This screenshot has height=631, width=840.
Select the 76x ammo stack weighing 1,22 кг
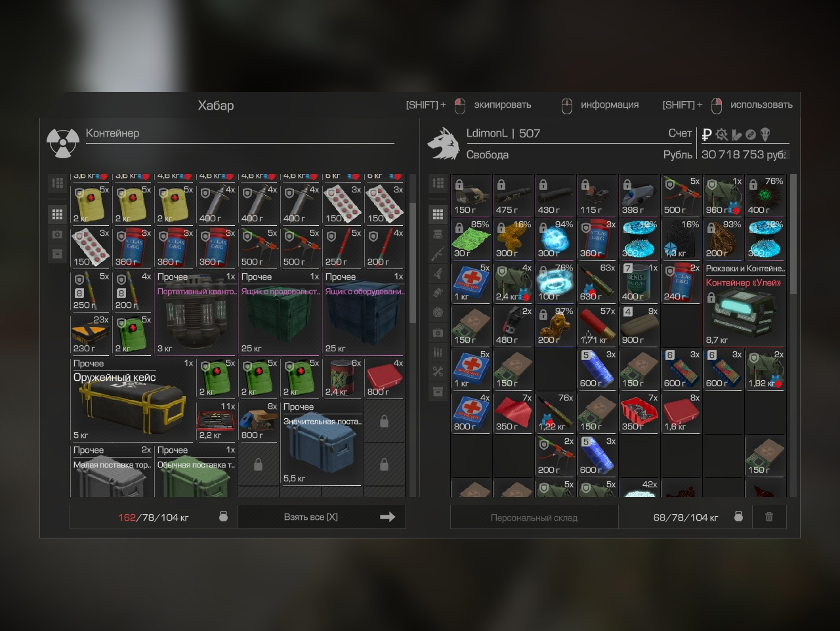pos(555,412)
